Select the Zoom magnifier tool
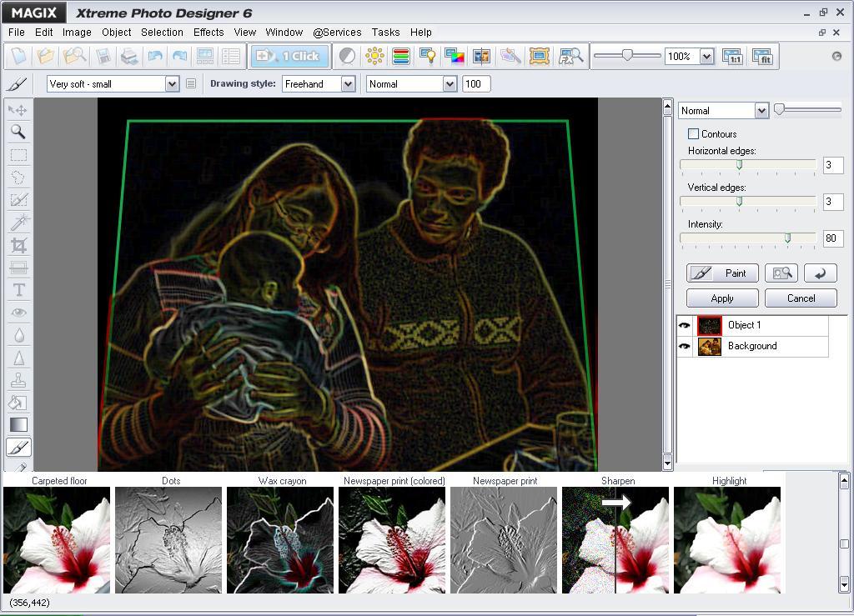The image size is (854, 616). [x=18, y=132]
